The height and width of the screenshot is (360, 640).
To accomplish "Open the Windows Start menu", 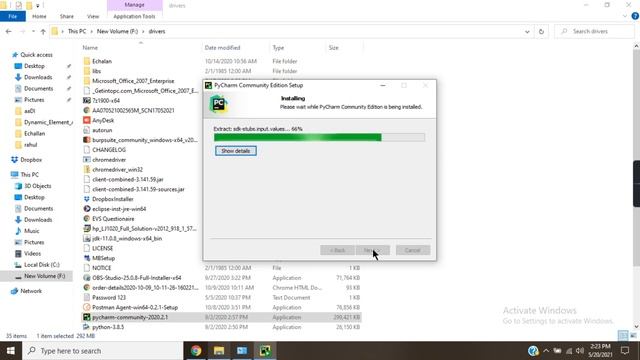I will click(x=11, y=351).
